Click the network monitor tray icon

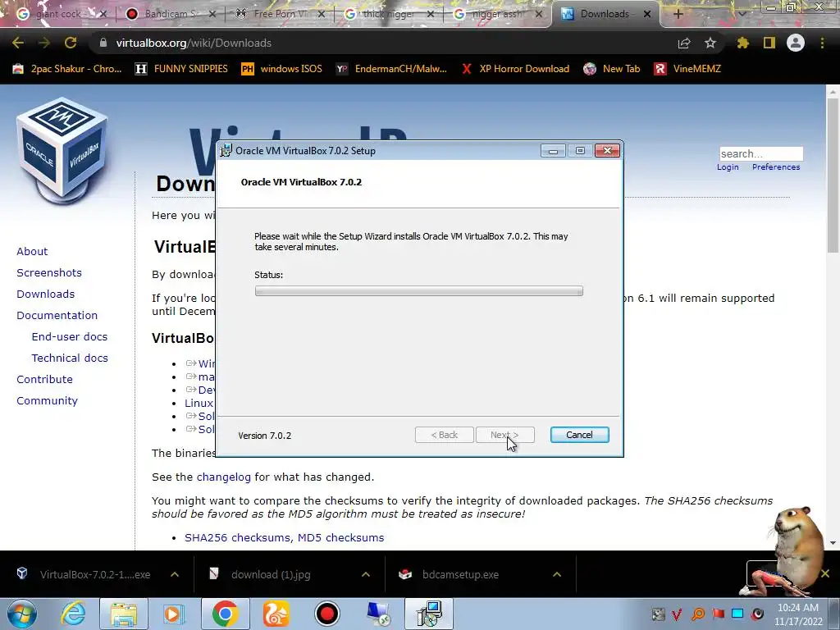click(x=737, y=614)
